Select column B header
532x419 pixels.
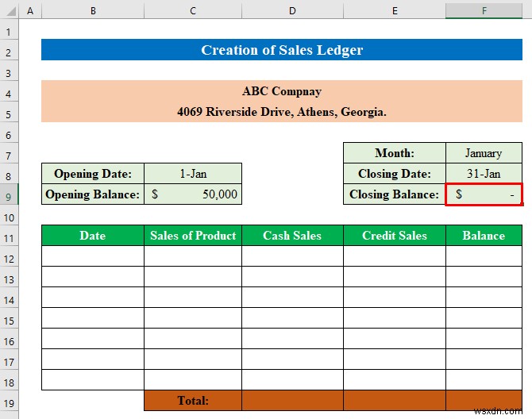[93, 11]
